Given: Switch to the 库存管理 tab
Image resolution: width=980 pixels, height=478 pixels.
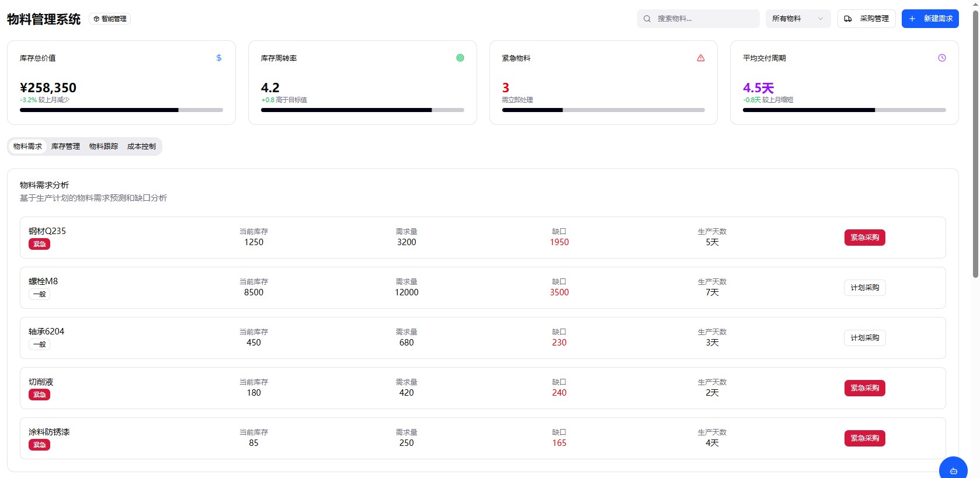Looking at the screenshot, I should click(65, 146).
